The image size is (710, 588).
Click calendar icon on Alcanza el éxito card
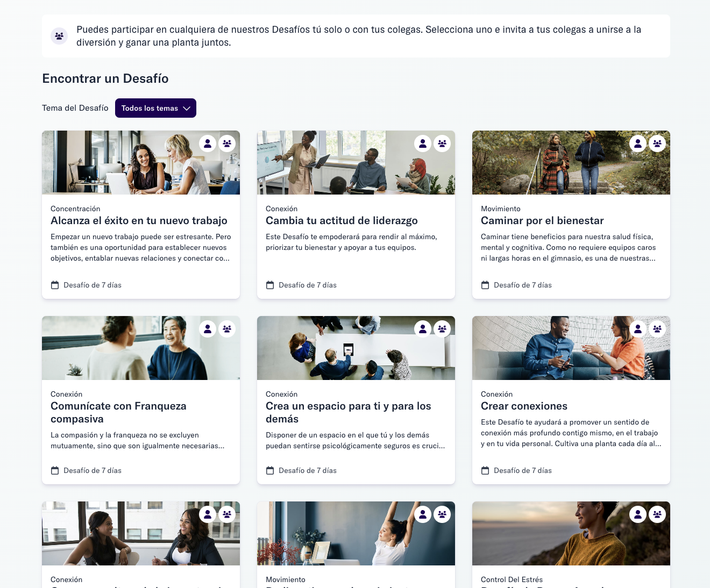[x=55, y=285]
